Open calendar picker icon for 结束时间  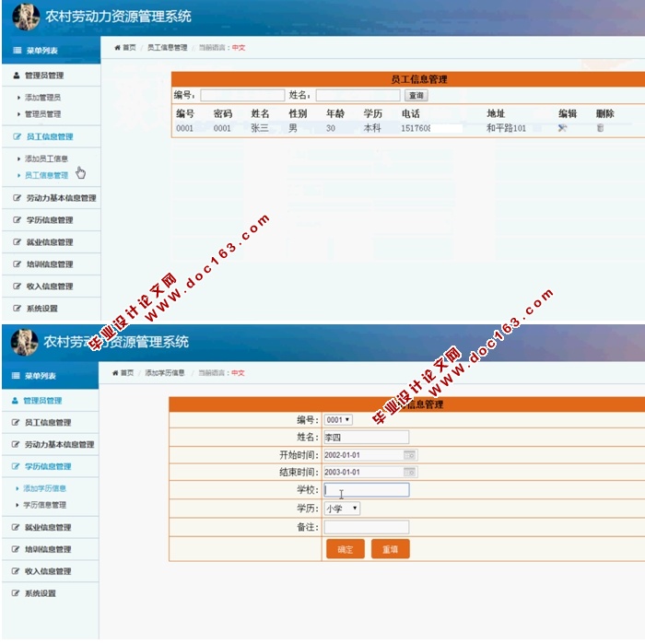click(x=410, y=472)
